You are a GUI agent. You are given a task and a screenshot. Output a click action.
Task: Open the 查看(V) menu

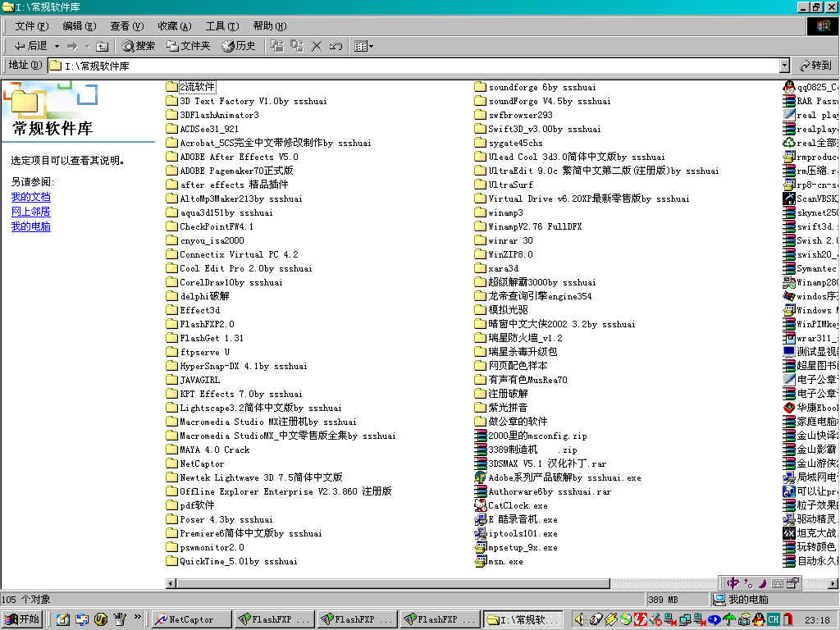(x=127, y=25)
